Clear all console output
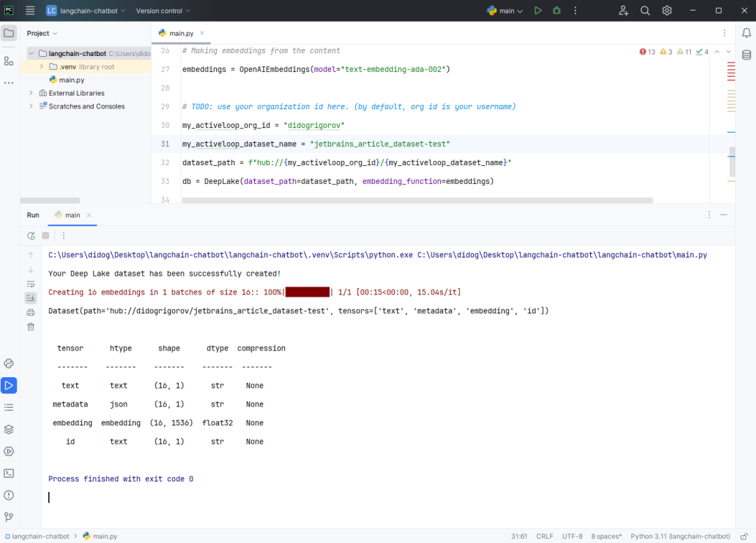 [x=31, y=327]
